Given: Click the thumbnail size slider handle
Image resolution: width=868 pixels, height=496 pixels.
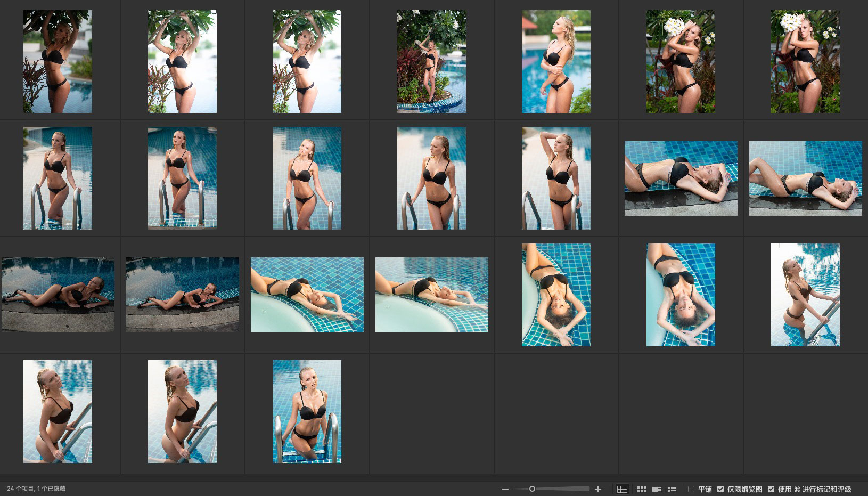Looking at the screenshot, I should [x=532, y=489].
